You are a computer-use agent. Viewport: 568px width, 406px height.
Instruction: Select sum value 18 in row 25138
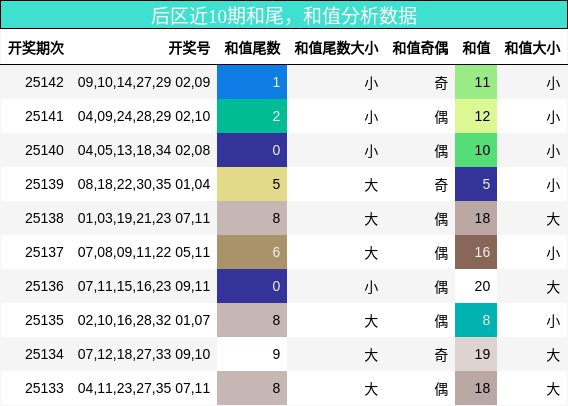tap(476, 218)
